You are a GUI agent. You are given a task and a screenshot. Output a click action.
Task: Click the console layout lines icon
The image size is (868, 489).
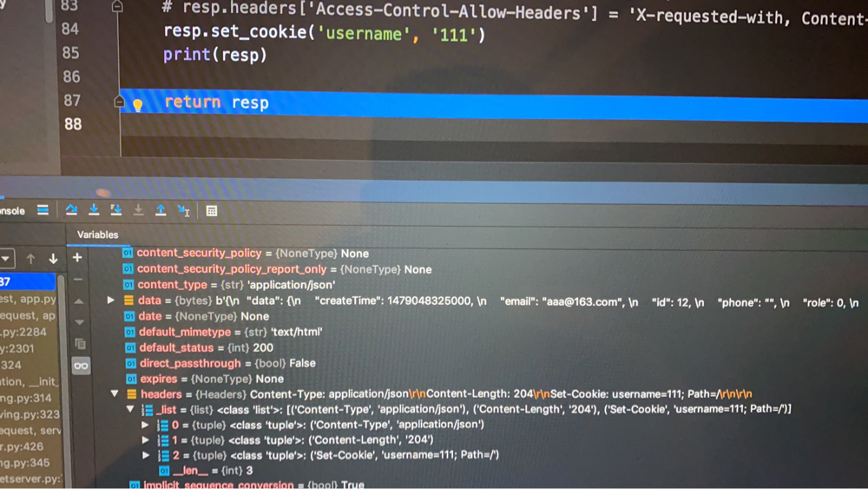point(43,210)
